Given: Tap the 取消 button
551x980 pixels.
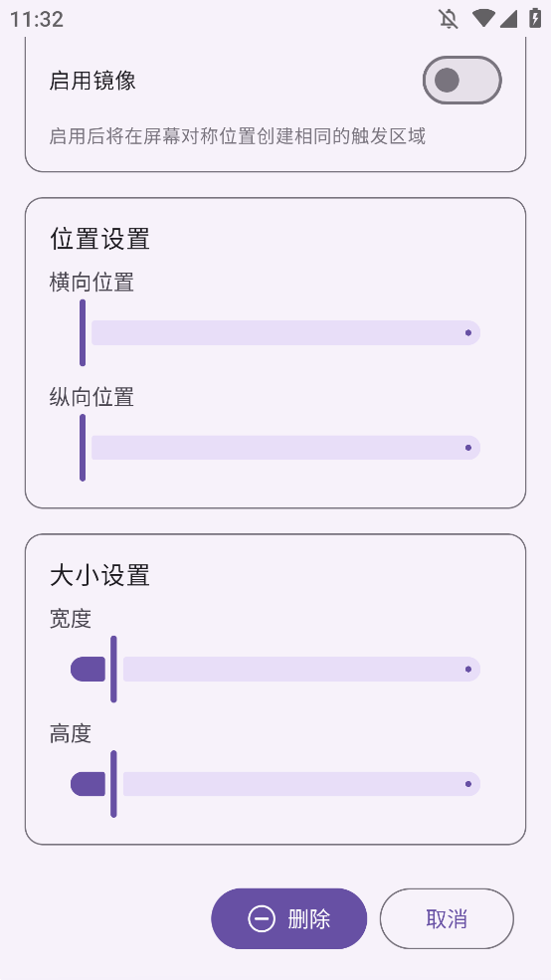Looking at the screenshot, I should (447, 918).
